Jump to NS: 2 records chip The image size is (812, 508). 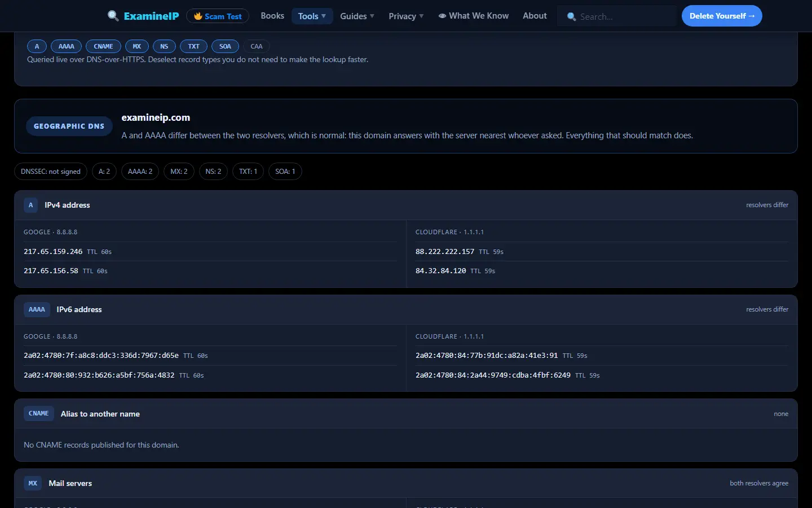[x=213, y=172]
